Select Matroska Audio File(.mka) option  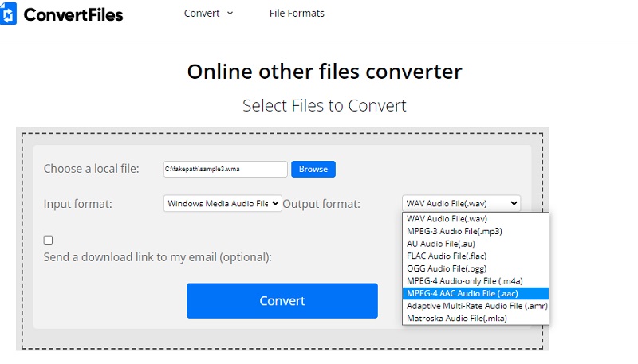tap(475, 319)
